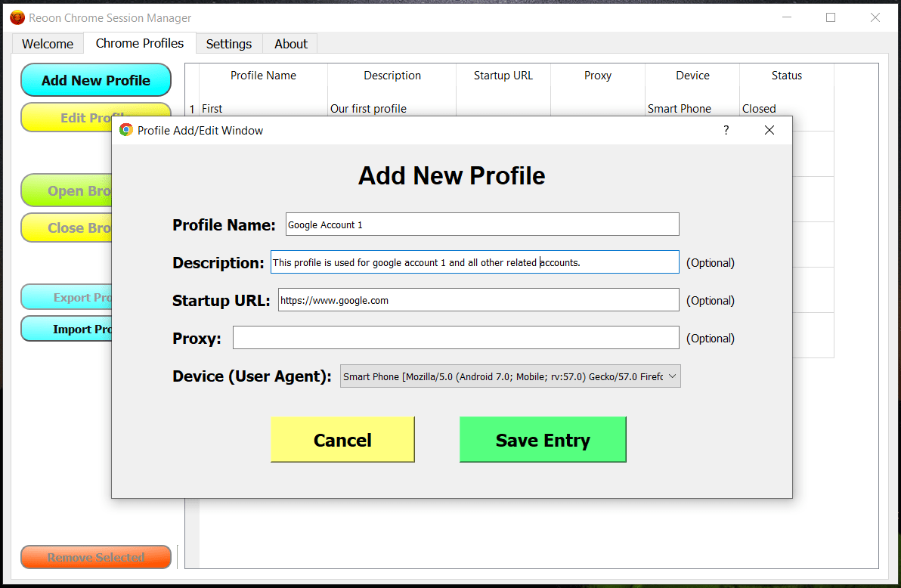Cancel the new profile dialog
Viewport: 901px width, 588px height.
[x=342, y=440]
